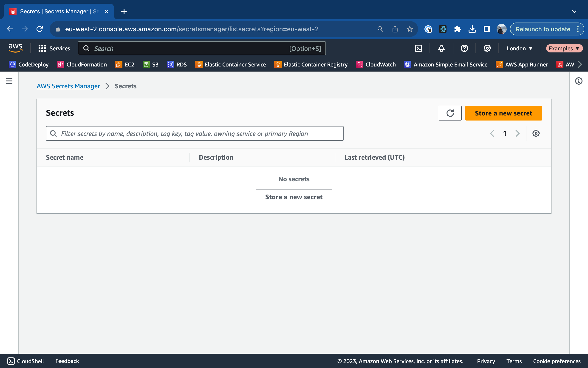Image resolution: width=588 pixels, height=368 pixels.
Task: Open the search-in-page magnifier in address bar
Action: [x=380, y=29]
